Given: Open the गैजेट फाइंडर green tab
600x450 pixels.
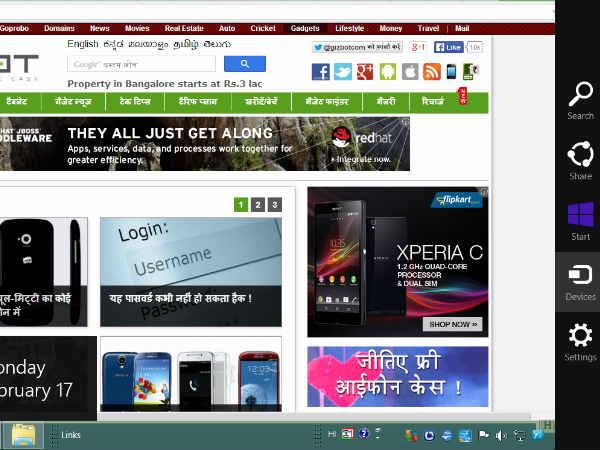Looking at the screenshot, I should (327, 102).
